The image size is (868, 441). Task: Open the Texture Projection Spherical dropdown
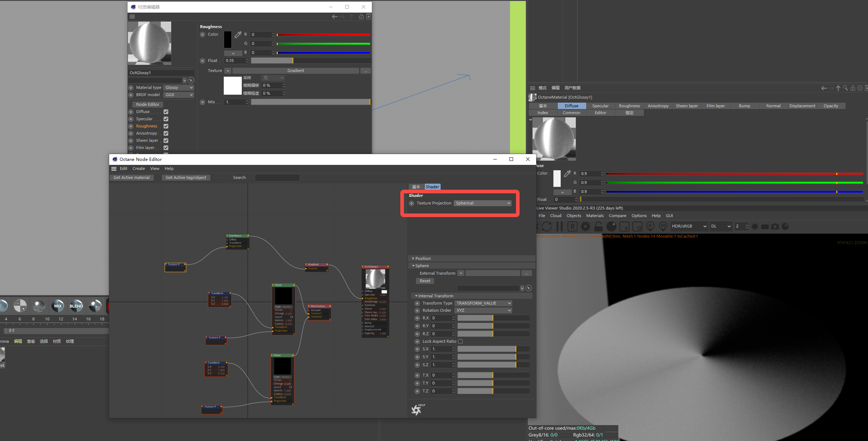pyautogui.click(x=482, y=203)
